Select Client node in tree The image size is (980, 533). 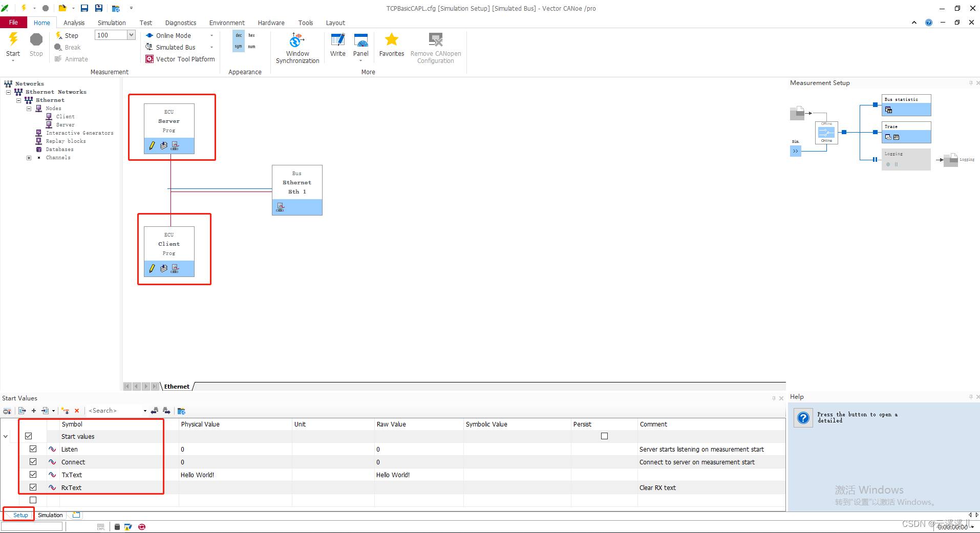(x=65, y=117)
